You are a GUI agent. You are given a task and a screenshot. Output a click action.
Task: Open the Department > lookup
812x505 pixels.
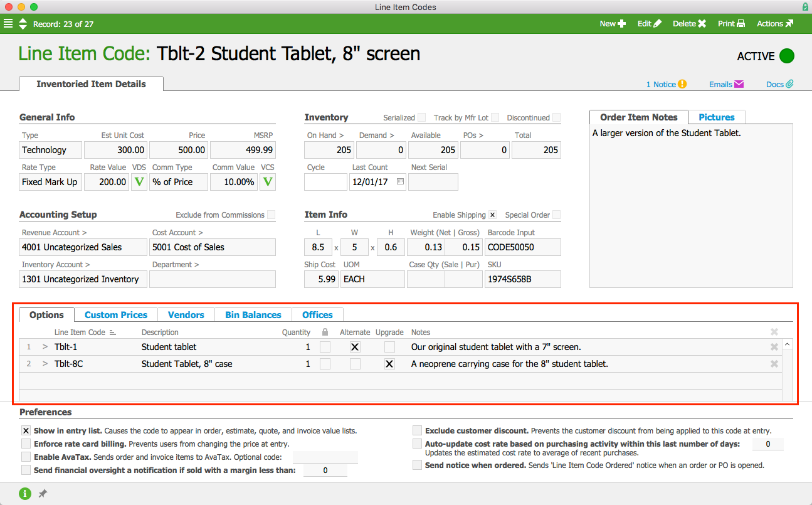[176, 265]
